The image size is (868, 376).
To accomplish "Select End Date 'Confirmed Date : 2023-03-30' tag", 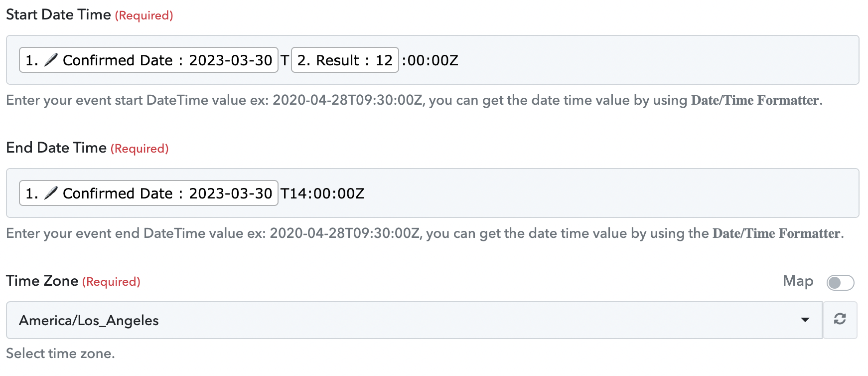I will 148,193.
